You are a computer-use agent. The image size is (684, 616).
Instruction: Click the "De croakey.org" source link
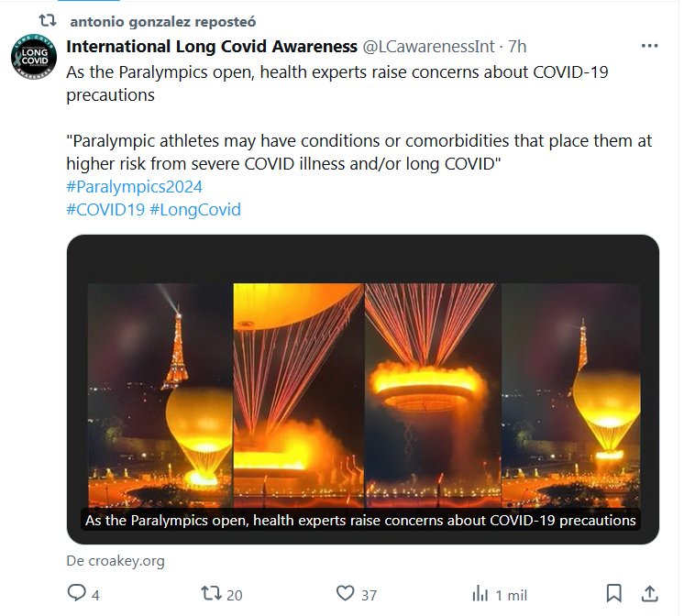point(115,560)
